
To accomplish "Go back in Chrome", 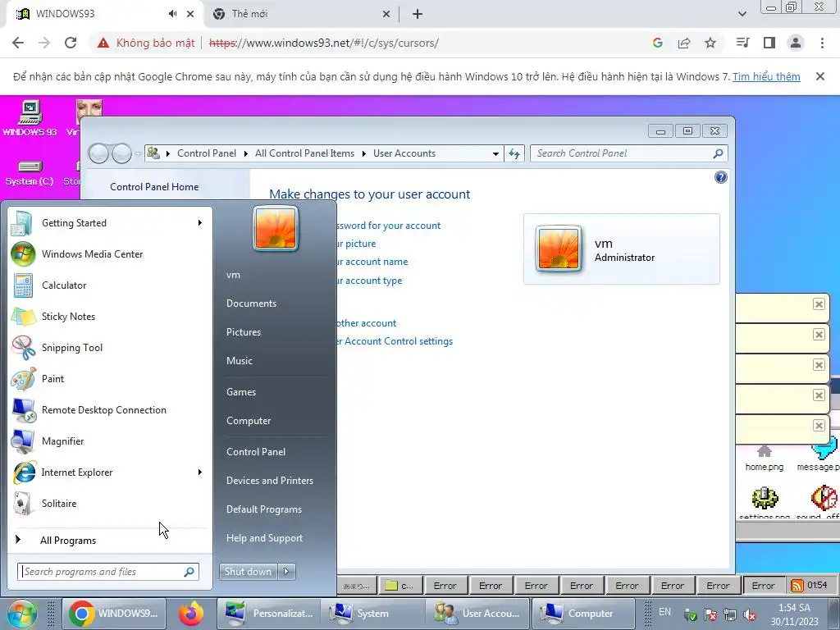I will pyautogui.click(x=18, y=43).
